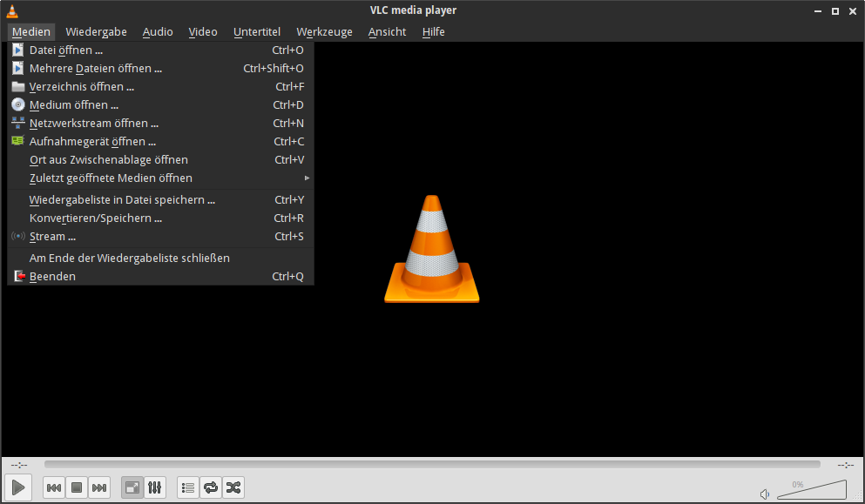Image resolution: width=865 pixels, height=504 pixels.
Task: Stop playback with the square button
Action: 77,487
